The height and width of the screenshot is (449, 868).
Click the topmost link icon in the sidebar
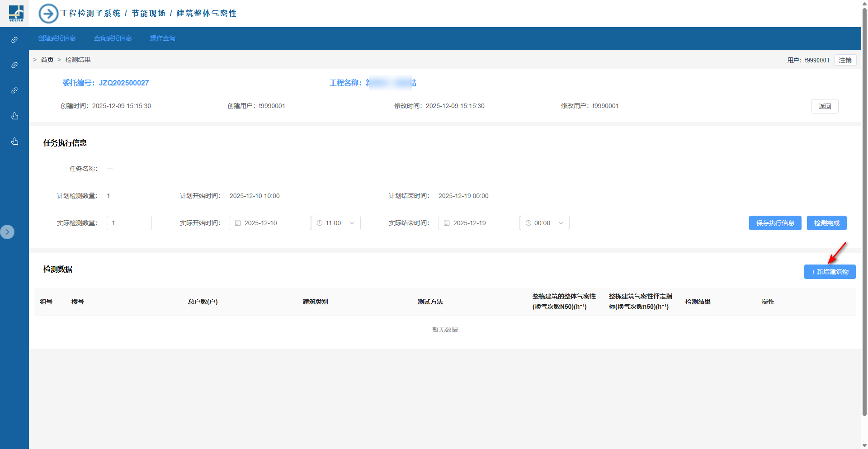[14, 40]
